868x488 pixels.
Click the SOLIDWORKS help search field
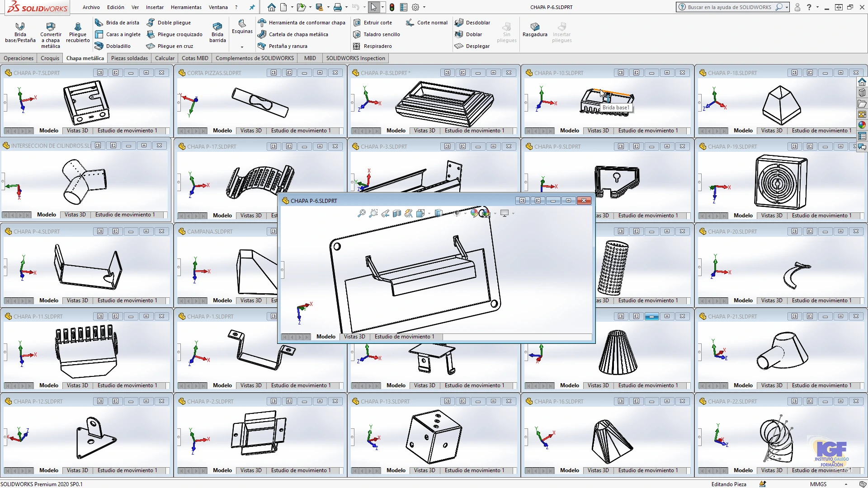pos(729,7)
